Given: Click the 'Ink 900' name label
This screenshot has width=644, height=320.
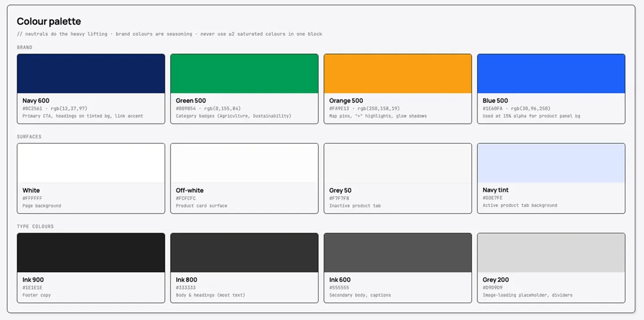Looking at the screenshot, I should [33, 280].
